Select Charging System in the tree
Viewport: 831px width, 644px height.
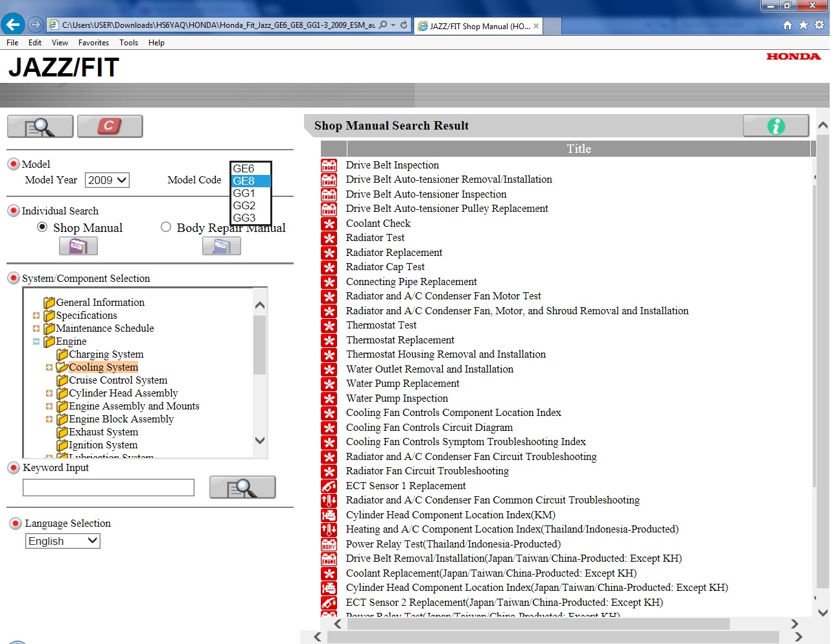coord(106,354)
